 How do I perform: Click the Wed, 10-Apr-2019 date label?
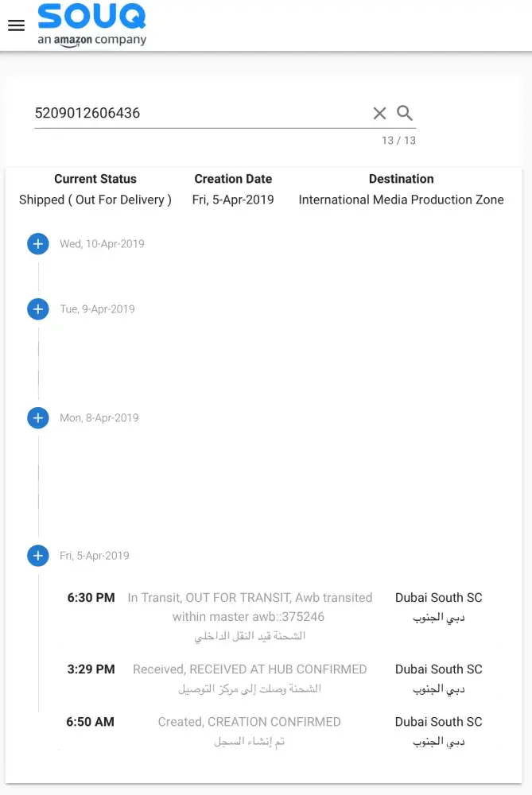pos(102,244)
